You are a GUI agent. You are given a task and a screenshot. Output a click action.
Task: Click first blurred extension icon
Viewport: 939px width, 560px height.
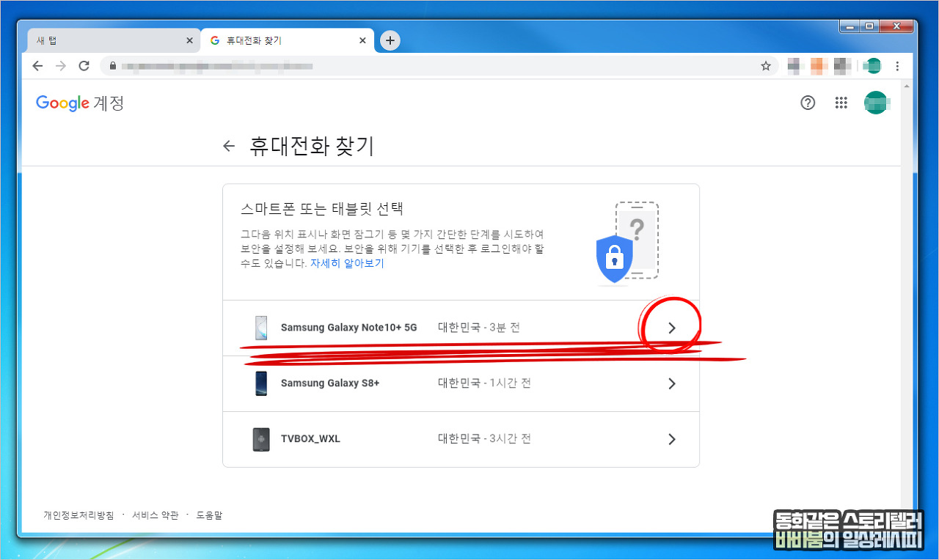click(795, 66)
